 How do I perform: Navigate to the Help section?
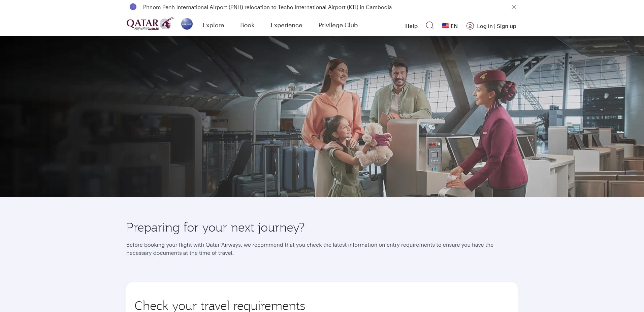click(411, 26)
